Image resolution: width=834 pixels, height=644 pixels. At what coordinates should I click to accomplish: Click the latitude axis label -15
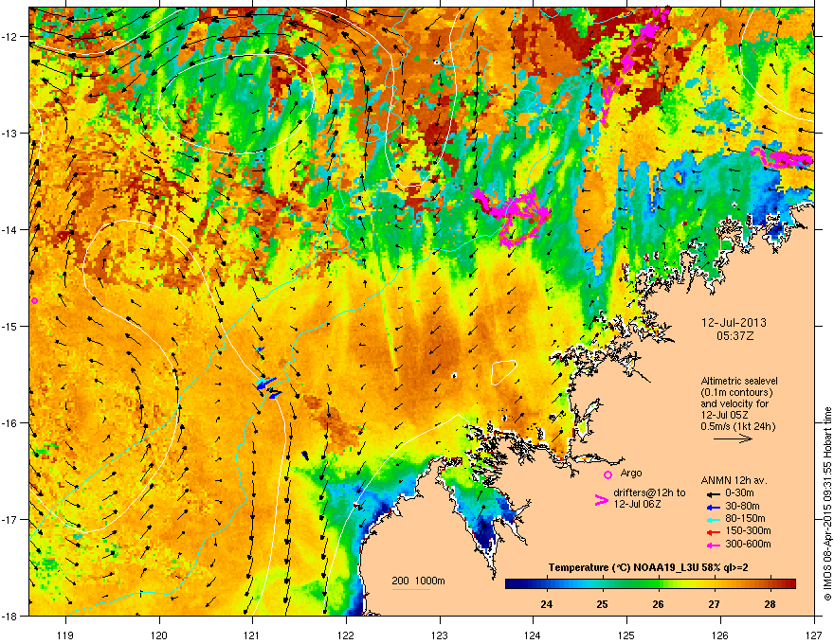coord(10,326)
